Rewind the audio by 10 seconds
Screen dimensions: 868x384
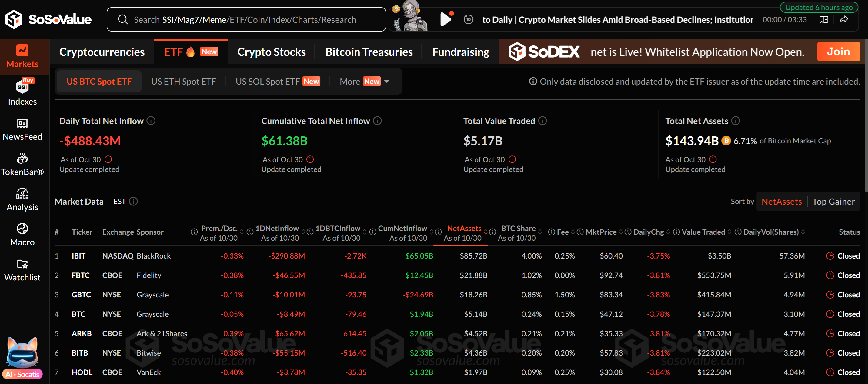point(468,19)
